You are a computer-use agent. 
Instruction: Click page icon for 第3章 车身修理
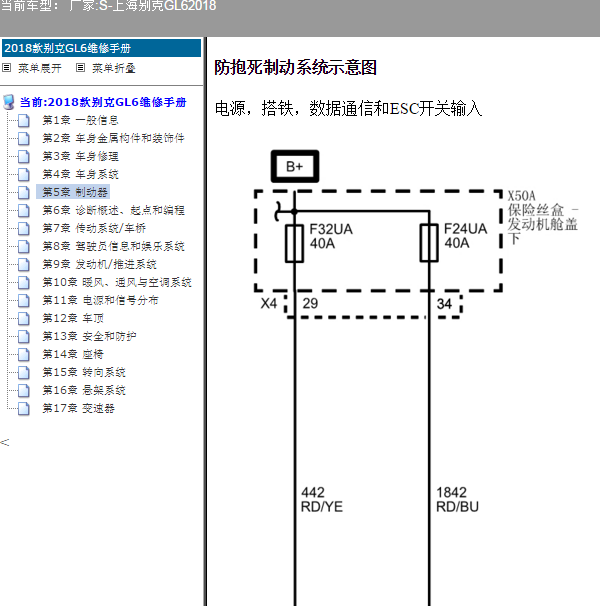coord(24,157)
